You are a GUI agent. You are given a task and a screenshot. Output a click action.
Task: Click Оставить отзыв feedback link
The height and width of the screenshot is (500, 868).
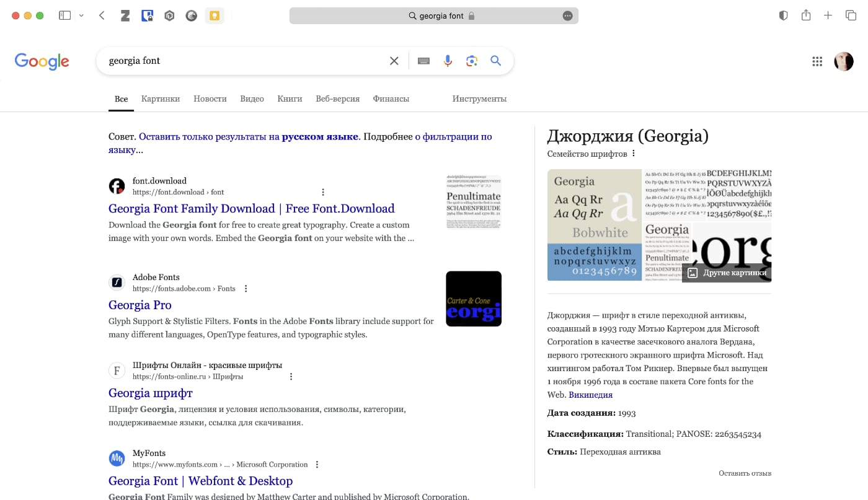pos(745,473)
